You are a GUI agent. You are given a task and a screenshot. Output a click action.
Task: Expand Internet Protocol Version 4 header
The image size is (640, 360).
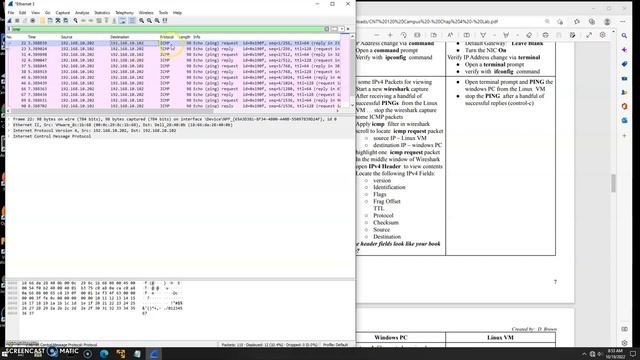[9, 131]
